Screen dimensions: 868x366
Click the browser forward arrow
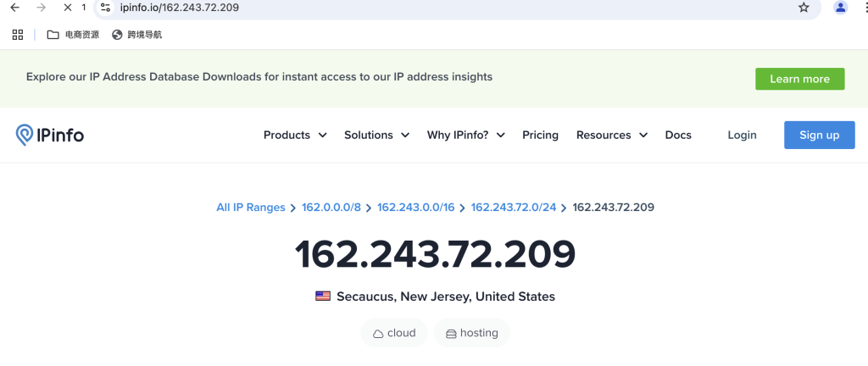(x=41, y=8)
